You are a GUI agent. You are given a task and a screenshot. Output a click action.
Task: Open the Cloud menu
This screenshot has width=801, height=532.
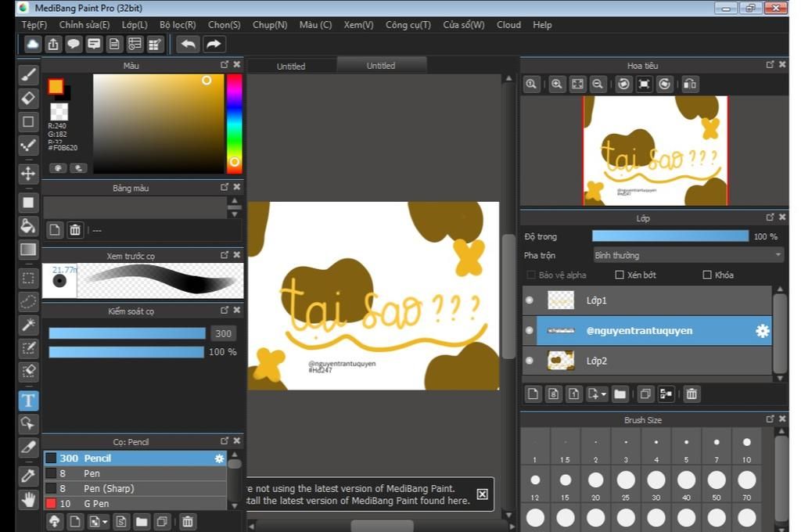(x=508, y=25)
